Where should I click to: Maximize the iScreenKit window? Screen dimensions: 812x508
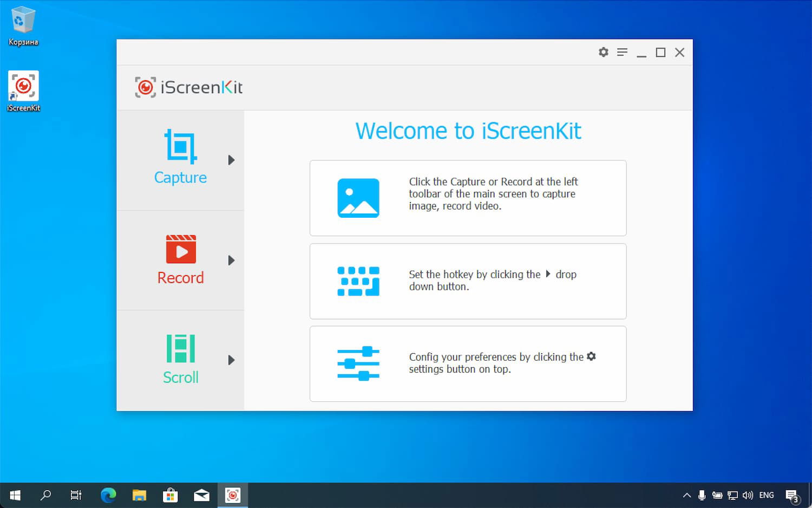[x=660, y=52]
